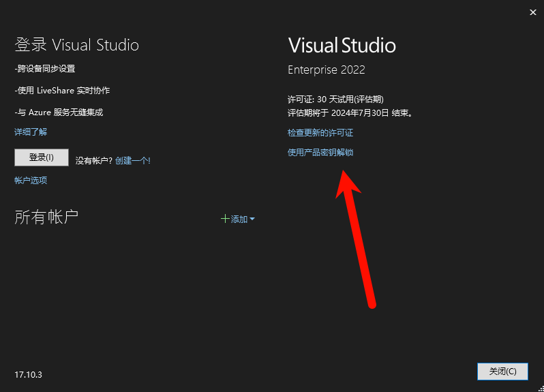Click the -使用 LiveShare 实时协作 text line
544x392 pixels.
pyautogui.click(x=62, y=91)
